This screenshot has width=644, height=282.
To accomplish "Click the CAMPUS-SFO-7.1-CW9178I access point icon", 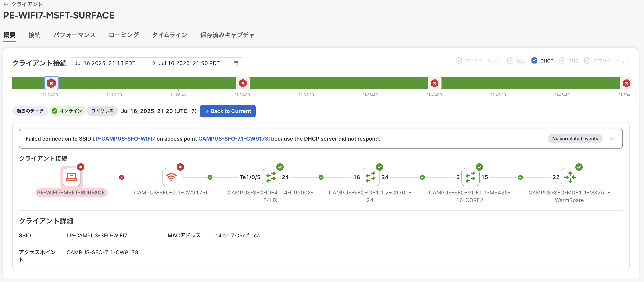I will click(x=171, y=177).
